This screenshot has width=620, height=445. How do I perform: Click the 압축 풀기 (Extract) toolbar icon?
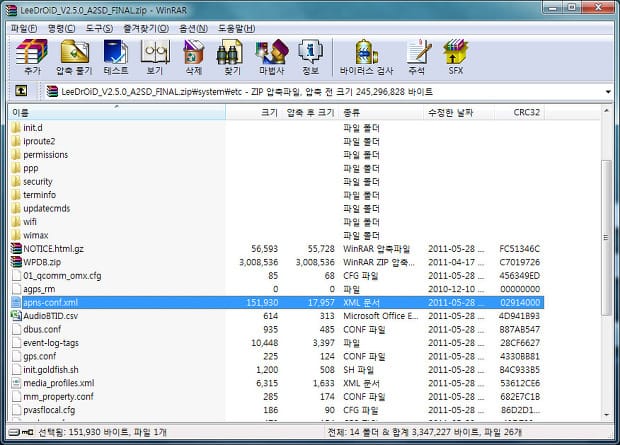[74, 57]
